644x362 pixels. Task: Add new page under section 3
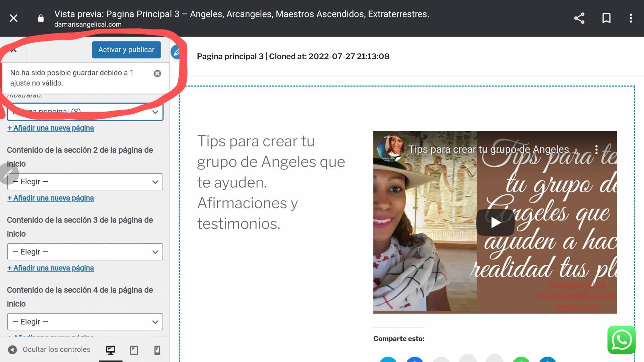51,268
